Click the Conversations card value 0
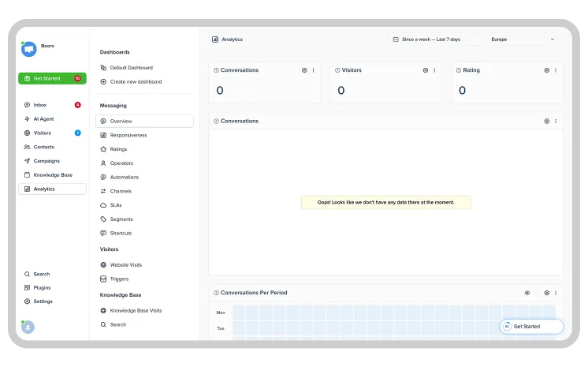This screenshot has width=588, height=367. pos(220,91)
